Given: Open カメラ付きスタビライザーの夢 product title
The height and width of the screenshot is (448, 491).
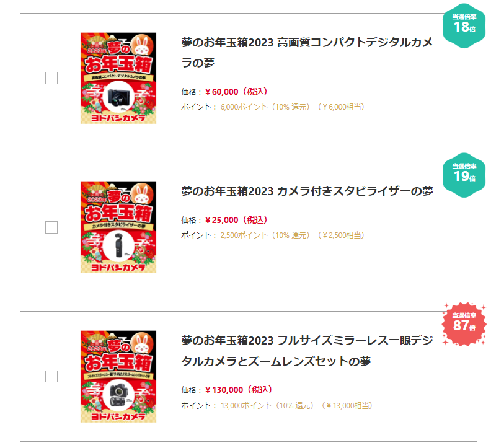Looking at the screenshot, I should point(307,191).
